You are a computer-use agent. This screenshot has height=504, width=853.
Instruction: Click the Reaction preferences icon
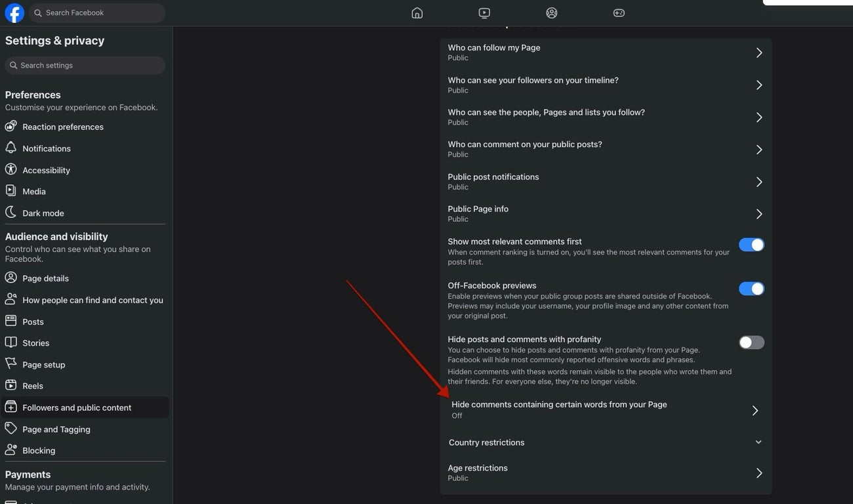pyautogui.click(x=11, y=126)
